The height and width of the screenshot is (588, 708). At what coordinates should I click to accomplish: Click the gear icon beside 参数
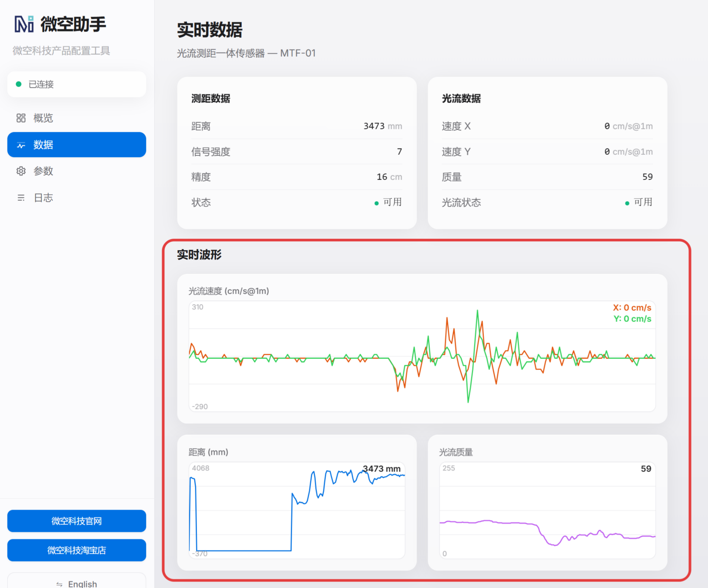pos(21,171)
